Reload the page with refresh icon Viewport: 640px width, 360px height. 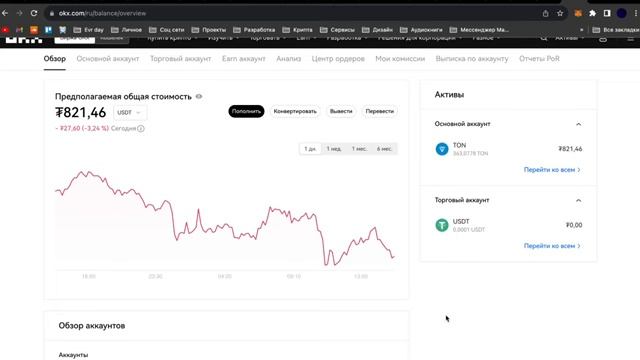click(x=34, y=13)
